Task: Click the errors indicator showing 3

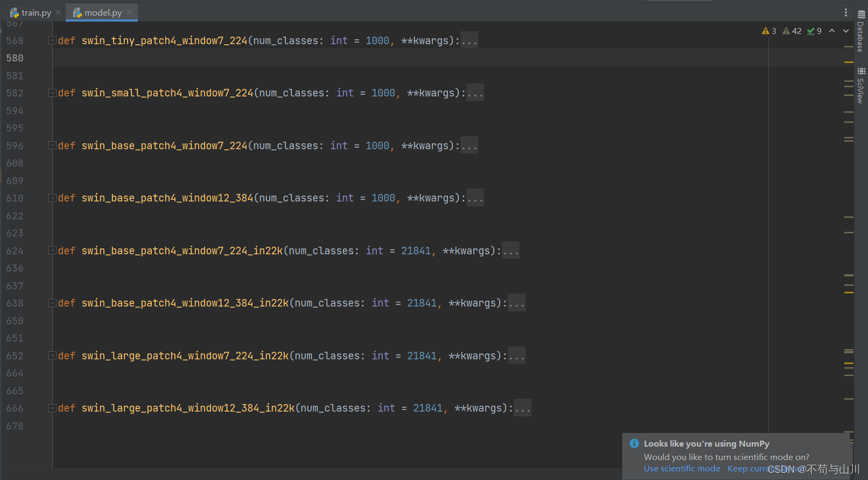Action: (x=769, y=31)
